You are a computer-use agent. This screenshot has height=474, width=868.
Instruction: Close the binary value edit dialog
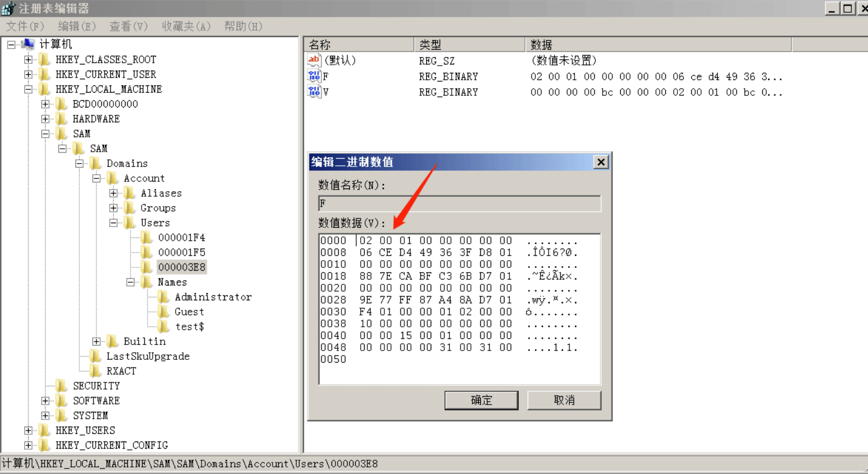point(601,162)
